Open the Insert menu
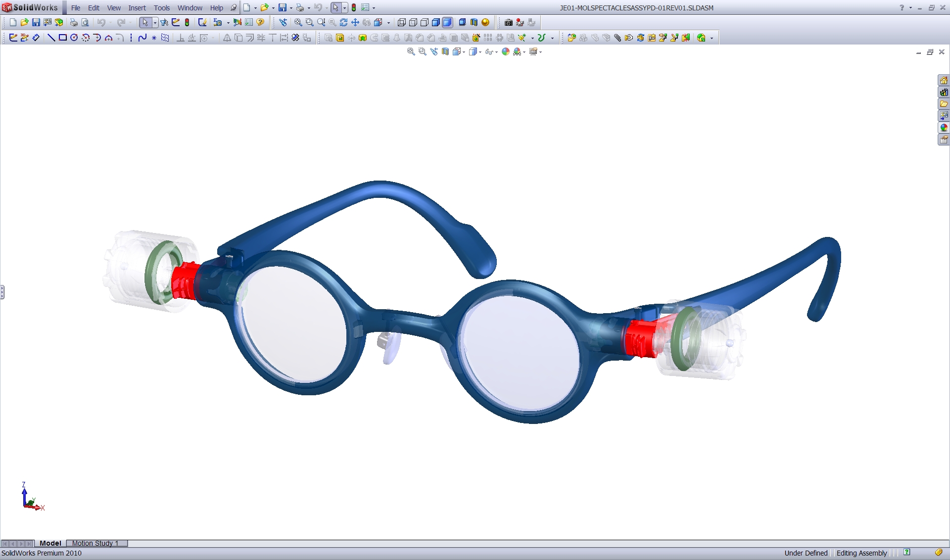This screenshot has width=950, height=560. tap(137, 8)
